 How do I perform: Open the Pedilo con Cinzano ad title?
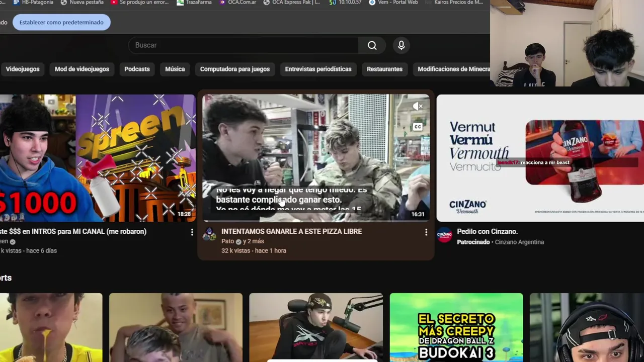[487, 231]
